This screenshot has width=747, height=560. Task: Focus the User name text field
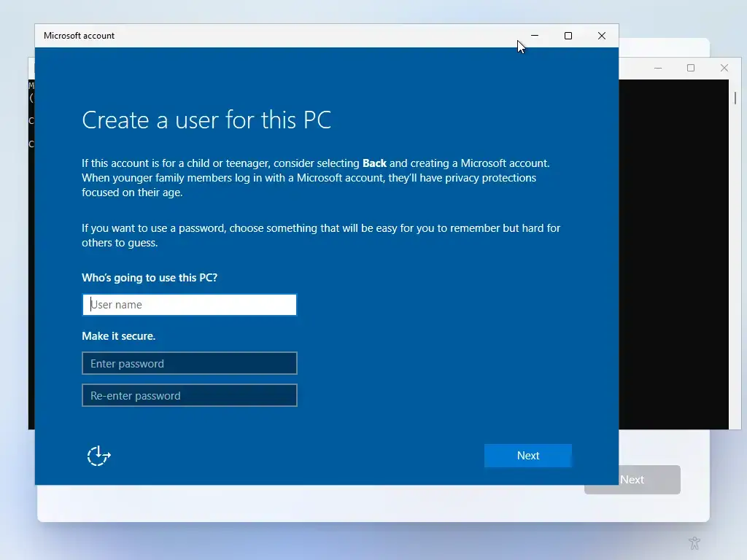[190, 305]
